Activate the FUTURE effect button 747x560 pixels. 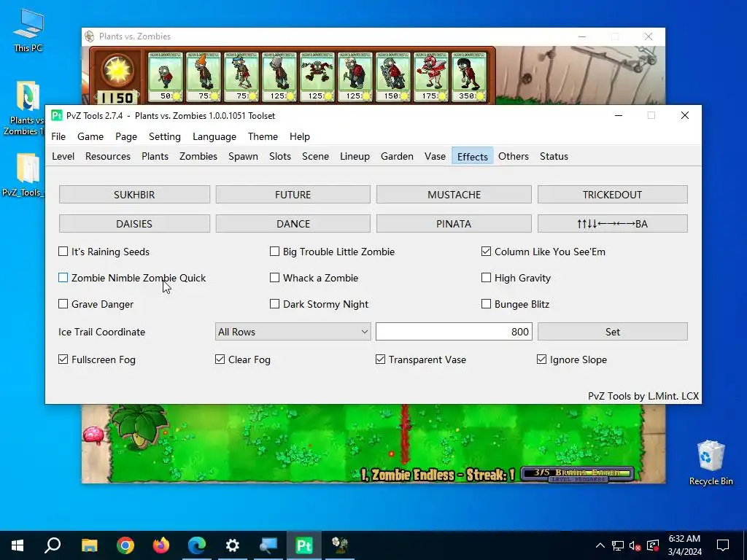tap(293, 194)
